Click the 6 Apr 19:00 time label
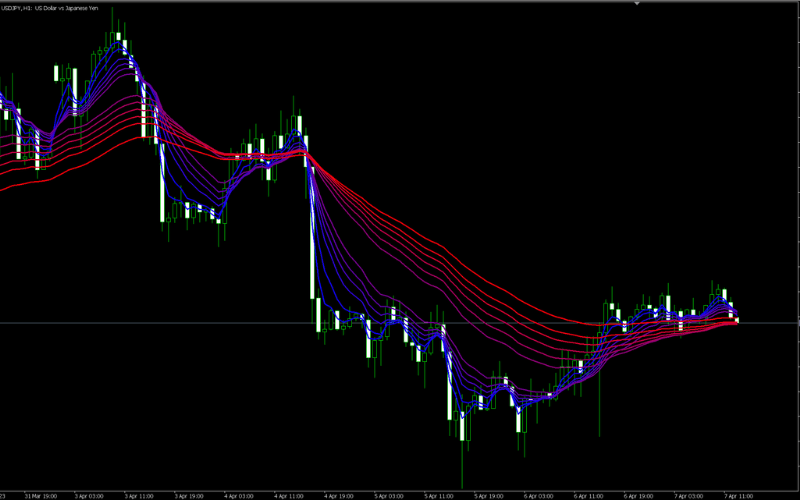The image size is (800, 500). [639, 494]
